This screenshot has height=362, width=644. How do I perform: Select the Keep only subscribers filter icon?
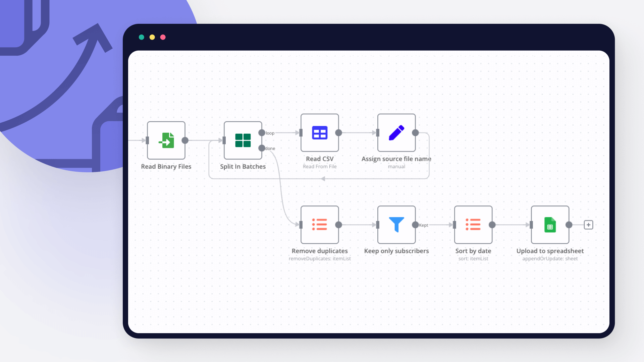[x=396, y=225]
